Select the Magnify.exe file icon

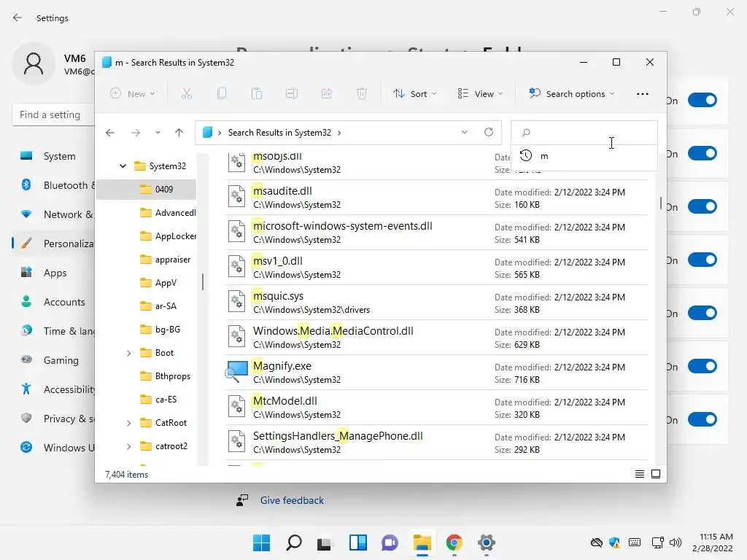[237, 372]
